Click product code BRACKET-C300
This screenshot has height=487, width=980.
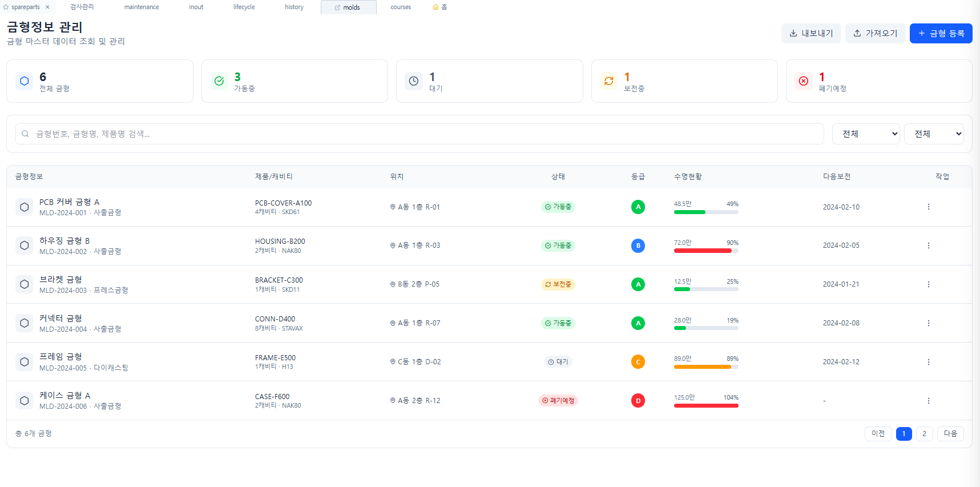pos(279,280)
